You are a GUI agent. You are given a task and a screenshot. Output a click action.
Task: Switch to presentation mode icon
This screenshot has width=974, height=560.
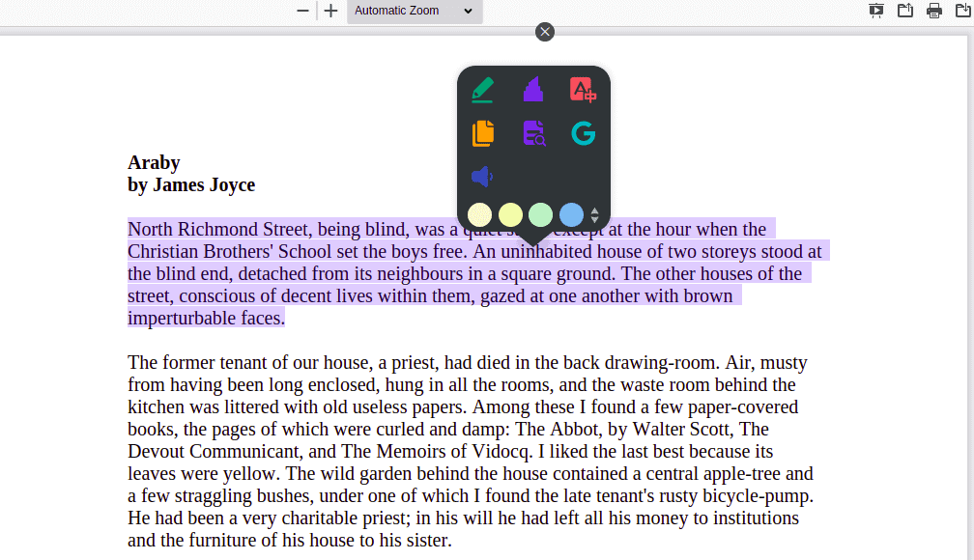[x=876, y=11]
